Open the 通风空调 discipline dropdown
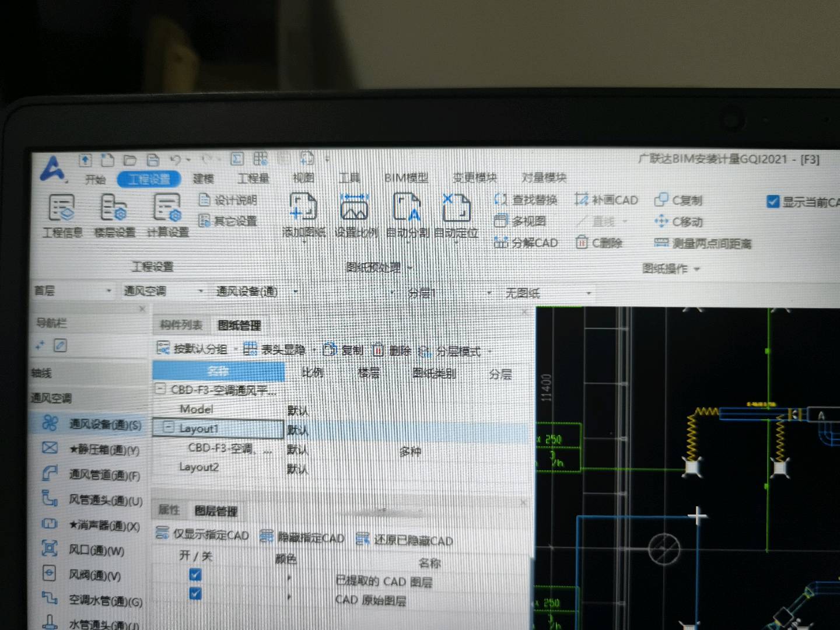This screenshot has width=840, height=630. point(163,290)
